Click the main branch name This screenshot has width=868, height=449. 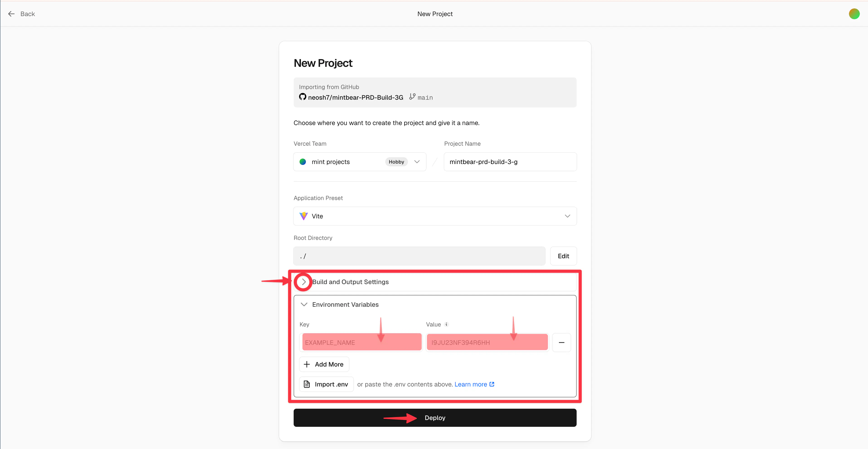(425, 98)
